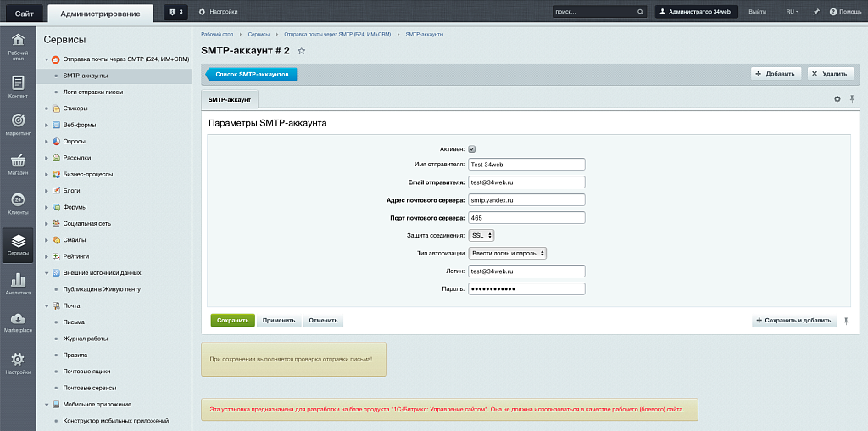The width and height of the screenshot is (868, 431).
Task: Open the Контент section icon
Action: pyautogui.click(x=18, y=87)
